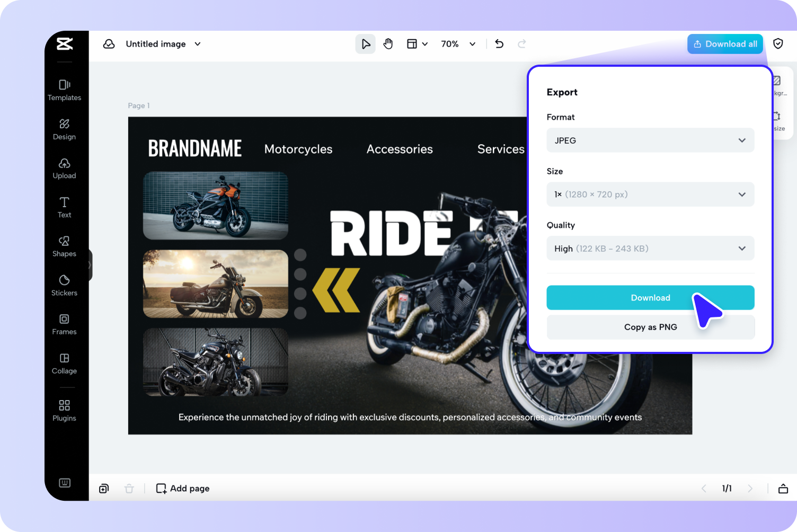Image resolution: width=797 pixels, height=532 pixels.
Task: Select the Design tool in the sidebar
Action: 64,129
